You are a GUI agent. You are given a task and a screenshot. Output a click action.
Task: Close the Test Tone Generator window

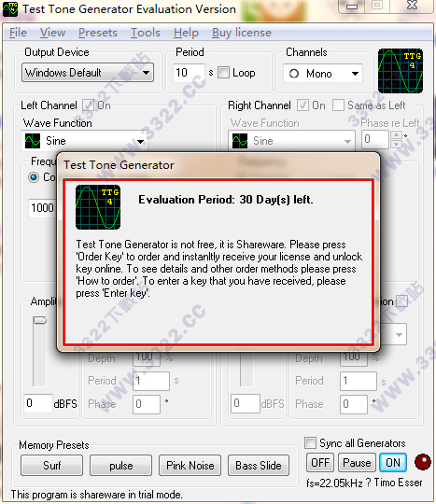point(413,6)
